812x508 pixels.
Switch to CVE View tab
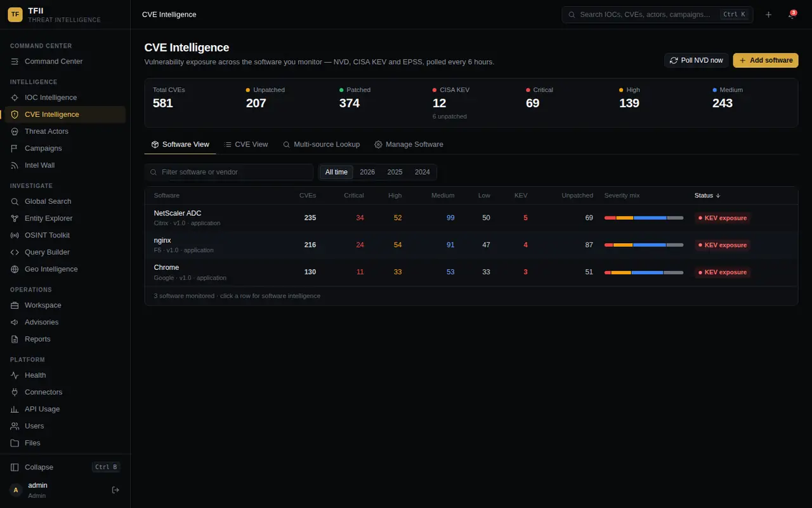(246, 145)
